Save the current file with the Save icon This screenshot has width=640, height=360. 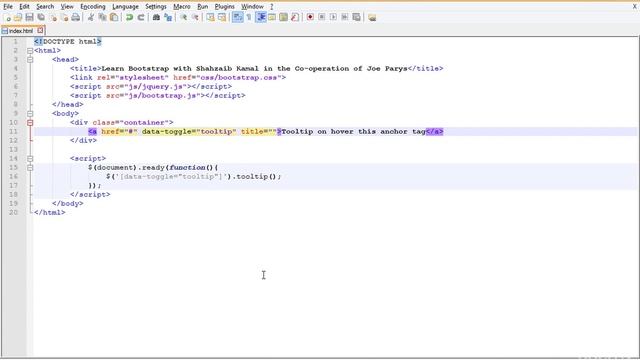click(x=29, y=18)
